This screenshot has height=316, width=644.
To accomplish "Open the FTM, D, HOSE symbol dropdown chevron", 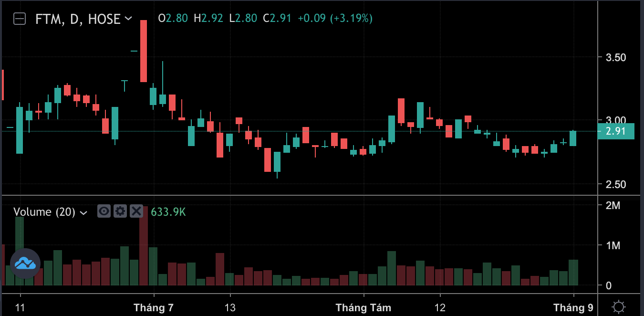I will [x=128, y=19].
